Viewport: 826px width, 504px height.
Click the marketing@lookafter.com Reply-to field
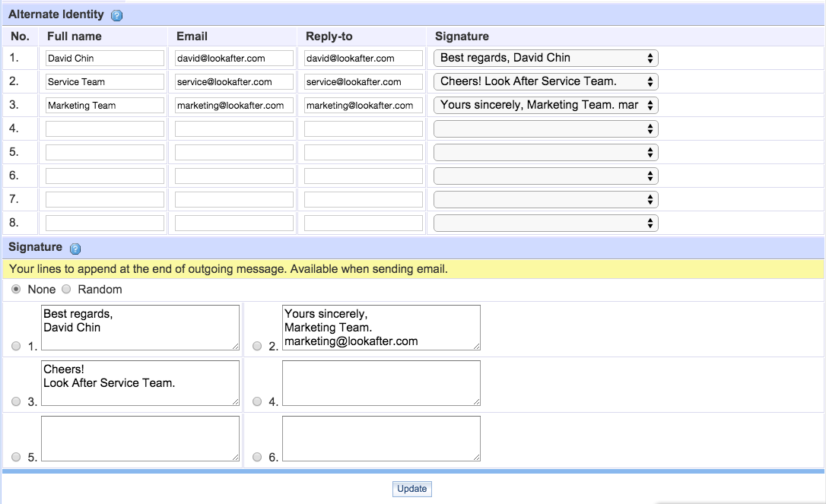tap(364, 106)
